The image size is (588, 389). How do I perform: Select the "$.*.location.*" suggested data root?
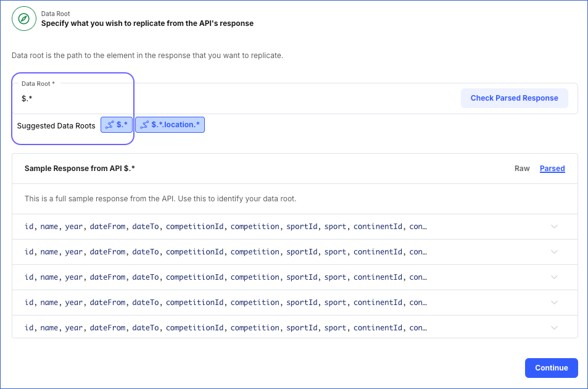(170, 124)
